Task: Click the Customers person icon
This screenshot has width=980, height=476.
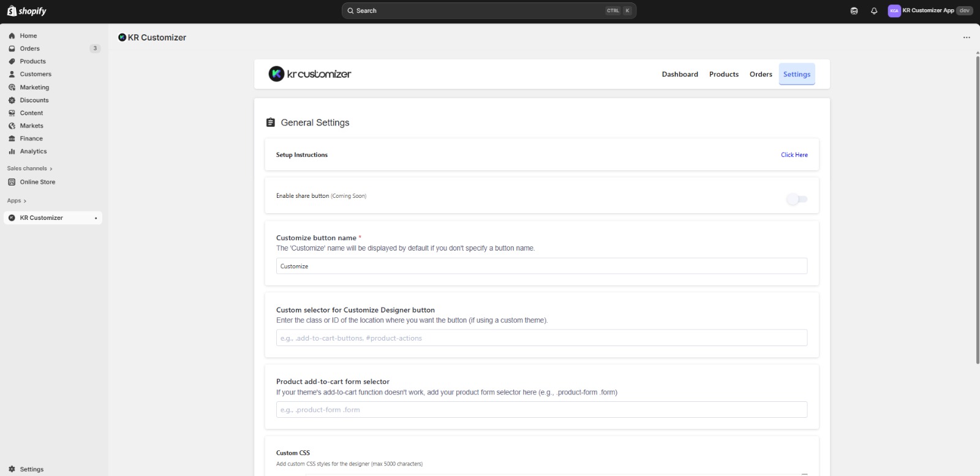Action: tap(12, 74)
